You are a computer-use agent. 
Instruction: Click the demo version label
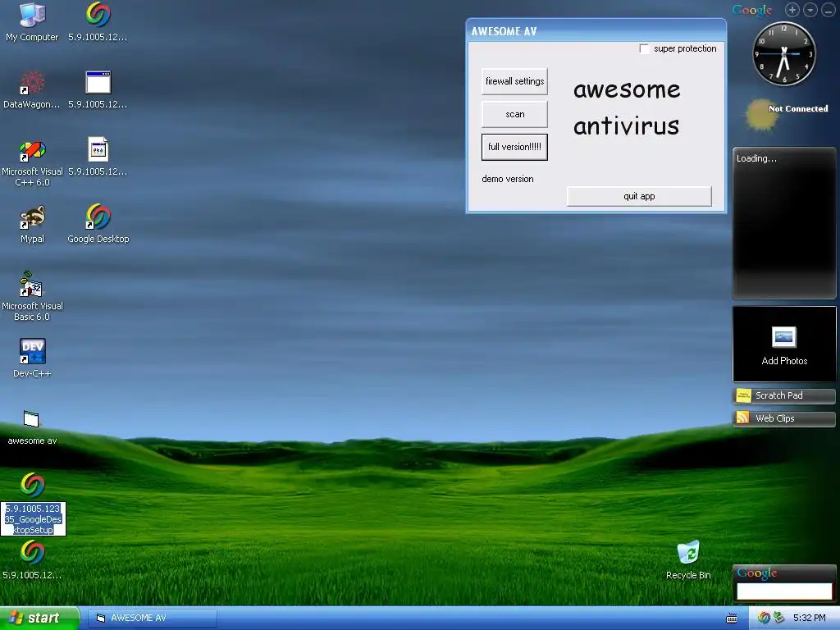click(x=507, y=179)
